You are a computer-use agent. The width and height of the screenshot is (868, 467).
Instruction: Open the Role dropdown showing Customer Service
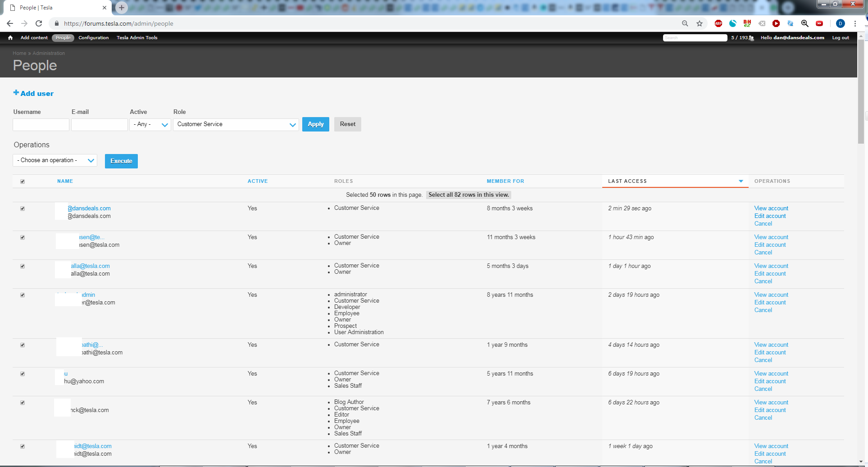pyautogui.click(x=236, y=125)
